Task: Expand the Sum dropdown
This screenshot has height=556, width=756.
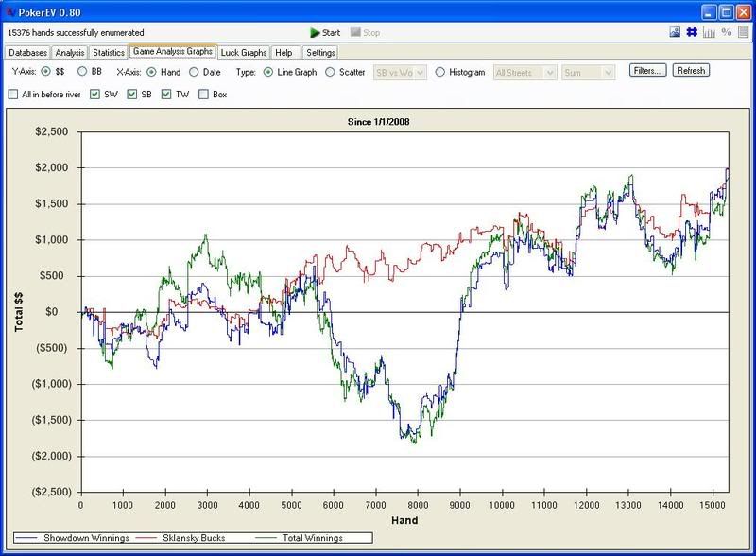Action: (x=588, y=72)
